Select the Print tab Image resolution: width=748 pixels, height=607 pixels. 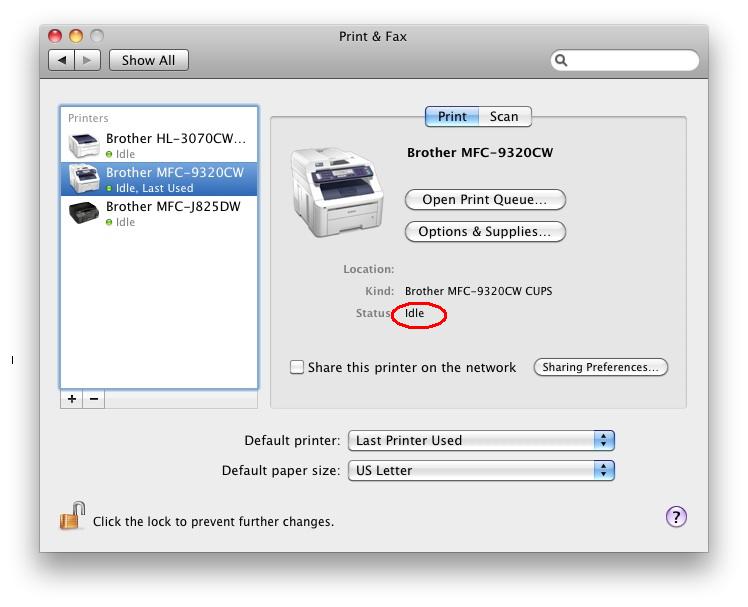coord(452,117)
